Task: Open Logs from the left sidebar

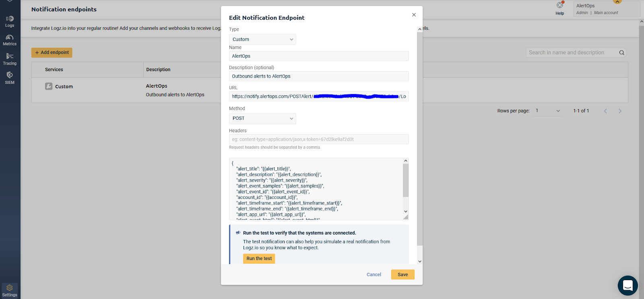Action: (x=10, y=21)
